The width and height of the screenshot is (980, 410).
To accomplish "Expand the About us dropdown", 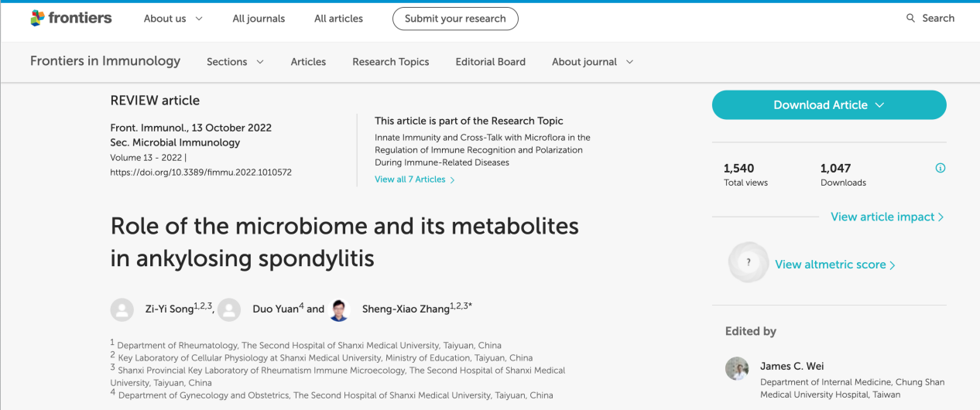I will [x=173, y=19].
